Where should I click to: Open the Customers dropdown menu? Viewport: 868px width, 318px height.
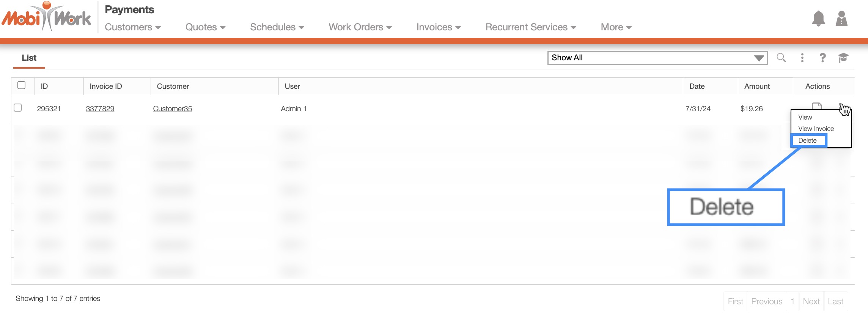pos(133,27)
